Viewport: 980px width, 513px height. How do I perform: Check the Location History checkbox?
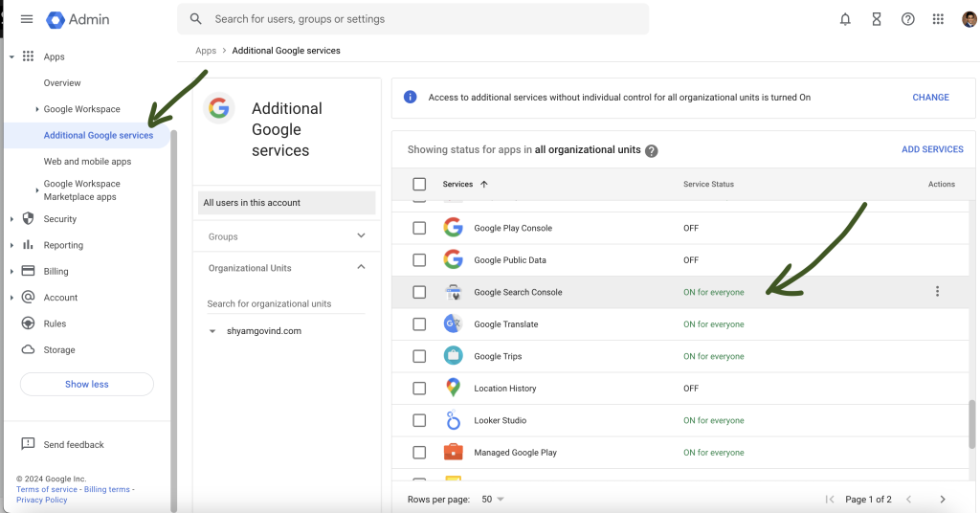tap(419, 388)
